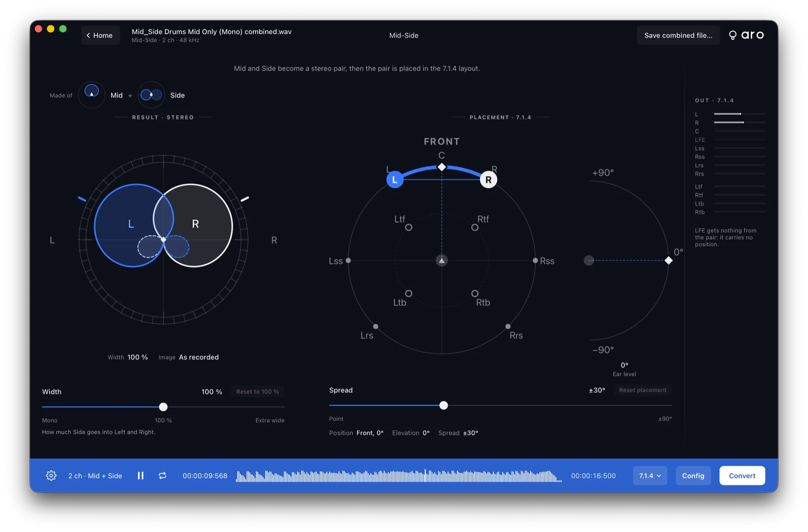Image resolution: width=808 pixels, height=532 pixels.
Task: Open the Config panel
Action: coord(693,475)
